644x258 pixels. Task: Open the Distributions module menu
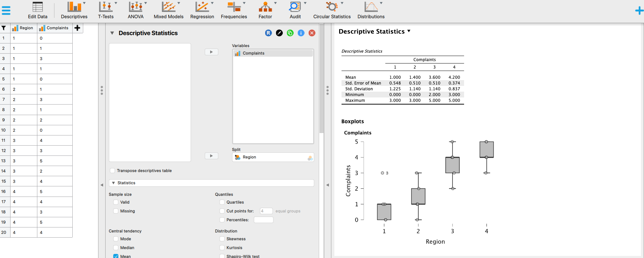point(371,11)
